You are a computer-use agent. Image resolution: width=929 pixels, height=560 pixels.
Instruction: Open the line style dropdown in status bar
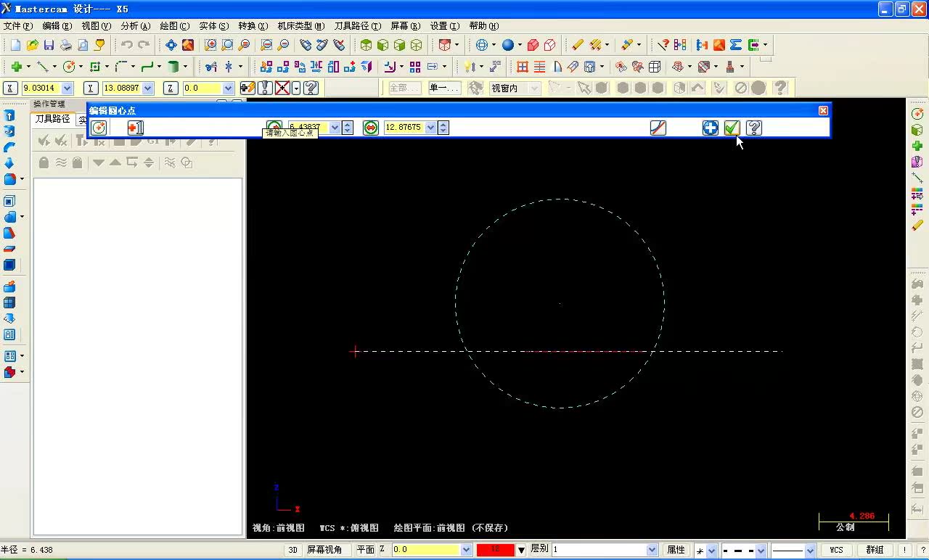point(761,551)
